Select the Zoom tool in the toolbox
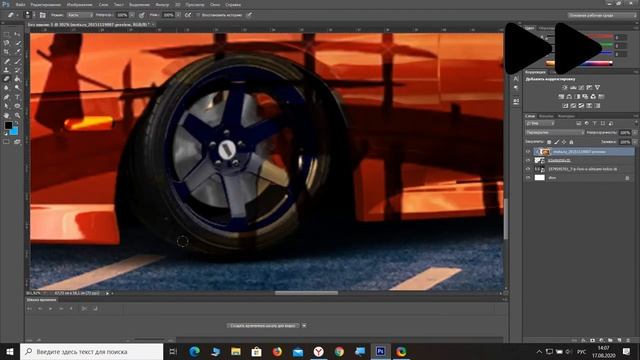Image resolution: width=640 pixels, height=360 pixels. [x=17, y=115]
